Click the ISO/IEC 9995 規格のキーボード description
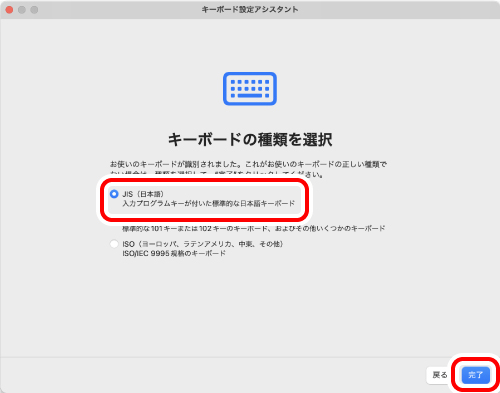The height and width of the screenshot is (393, 500). (x=174, y=253)
